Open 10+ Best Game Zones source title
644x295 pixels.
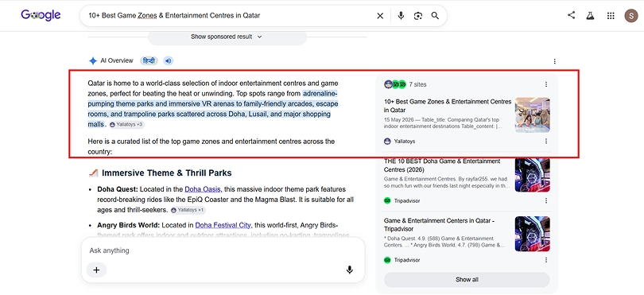[x=448, y=106]
